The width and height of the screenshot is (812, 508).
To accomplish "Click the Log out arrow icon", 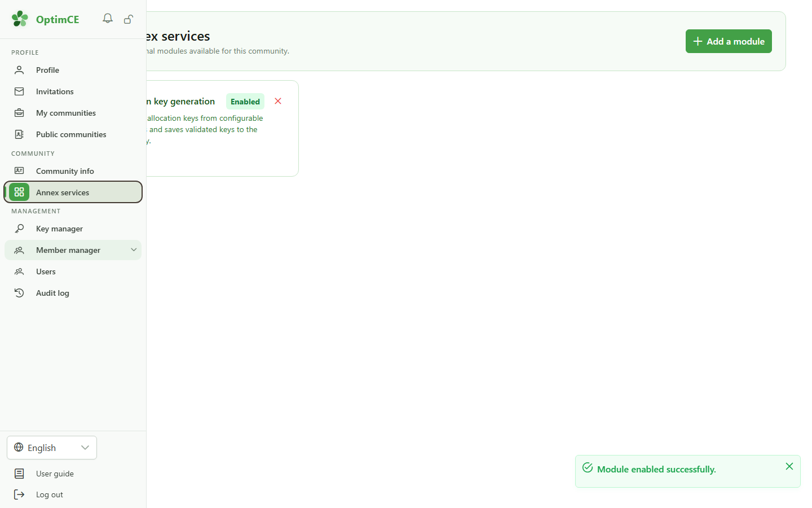I will coord(19,494).
